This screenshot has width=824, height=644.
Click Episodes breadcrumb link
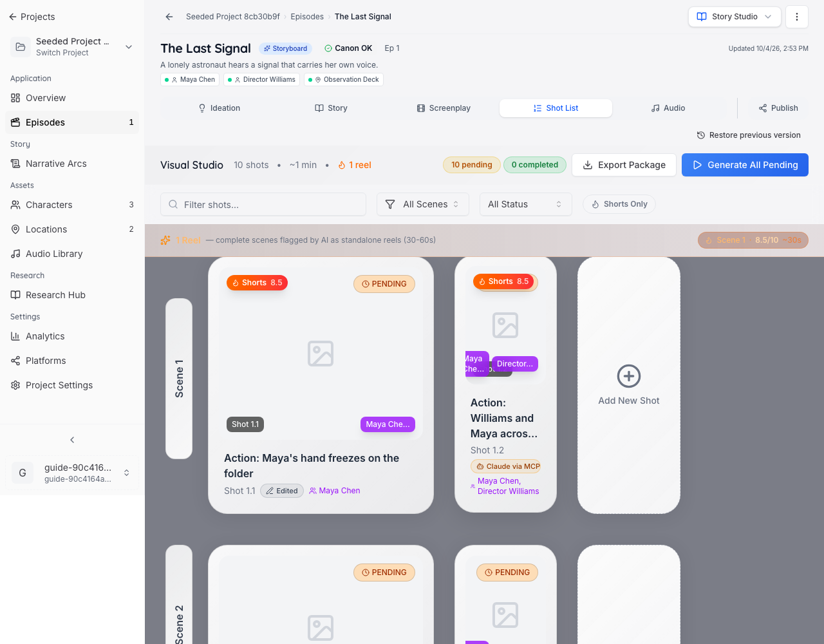[307, 17]
